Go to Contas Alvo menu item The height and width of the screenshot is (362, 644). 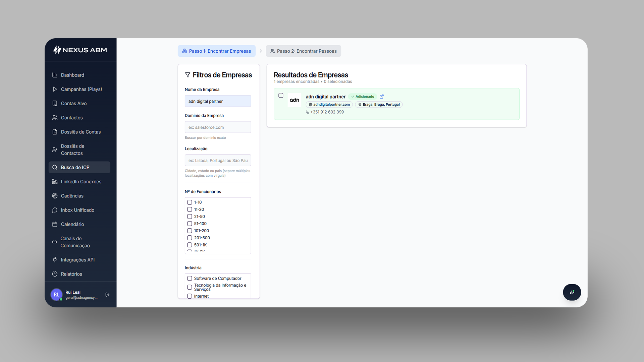tap(74, 104)
